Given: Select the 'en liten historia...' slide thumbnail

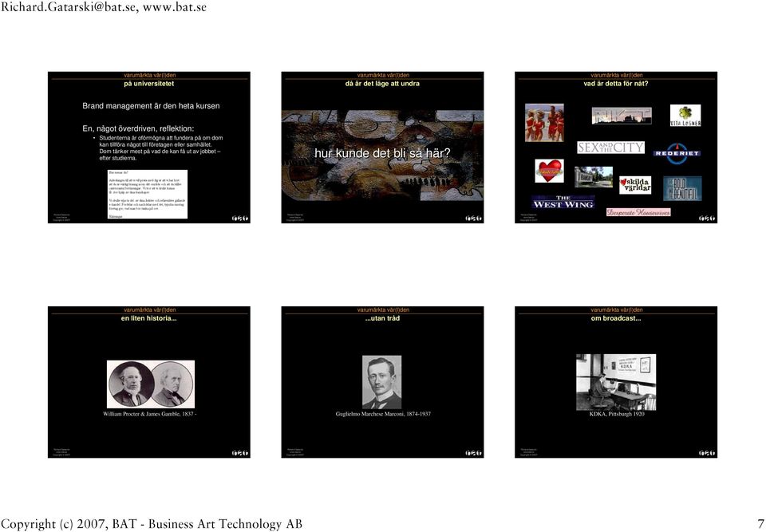Looking at the screenshot, I should 149,382.
